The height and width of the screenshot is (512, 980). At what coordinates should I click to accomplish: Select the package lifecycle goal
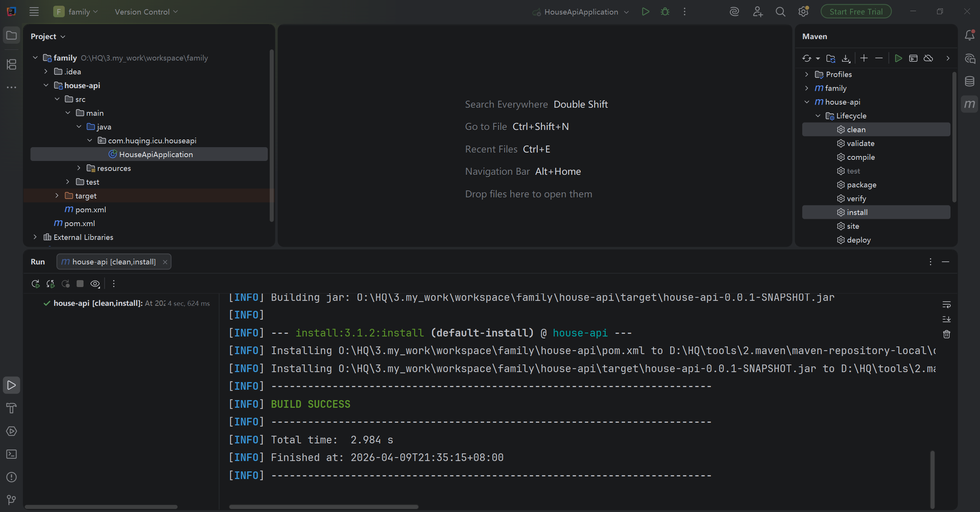[x=861, y=185]
